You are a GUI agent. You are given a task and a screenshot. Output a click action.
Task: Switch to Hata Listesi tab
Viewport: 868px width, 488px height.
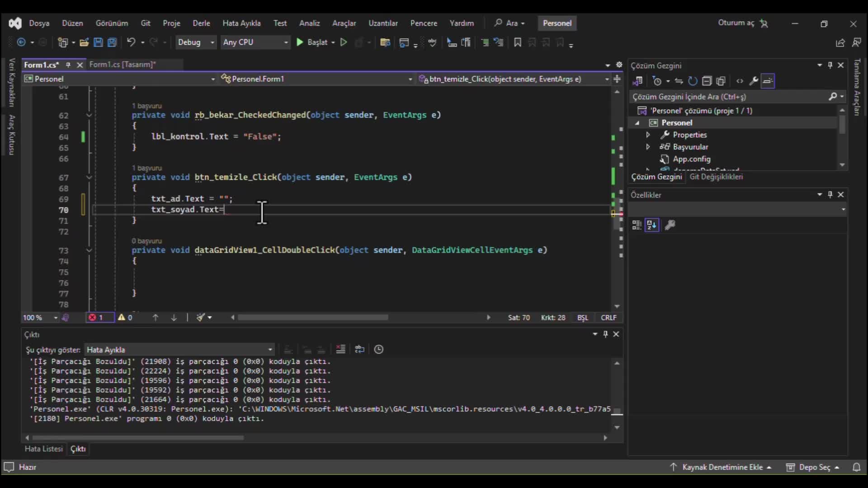coord(44,449)
